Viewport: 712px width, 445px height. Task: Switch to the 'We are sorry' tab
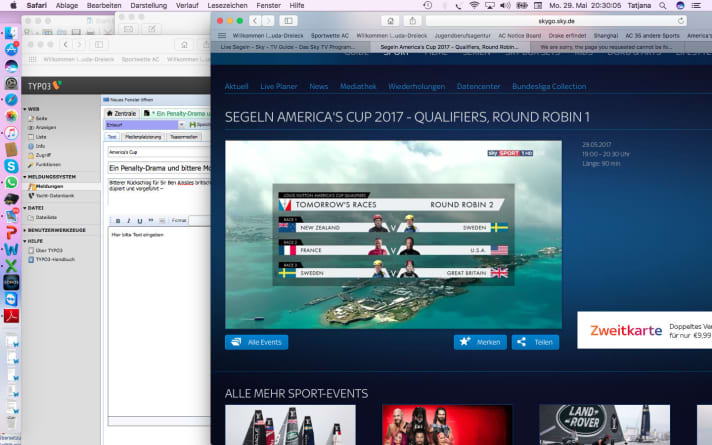point(608,47)
